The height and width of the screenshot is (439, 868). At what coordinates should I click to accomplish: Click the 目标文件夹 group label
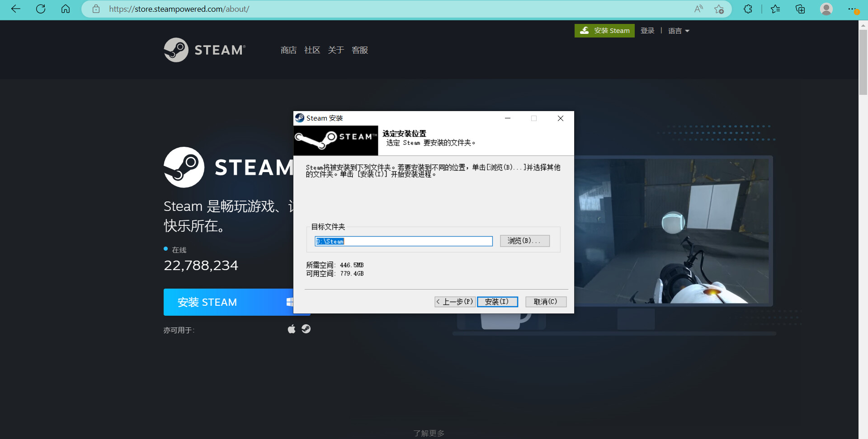point(328,227)
